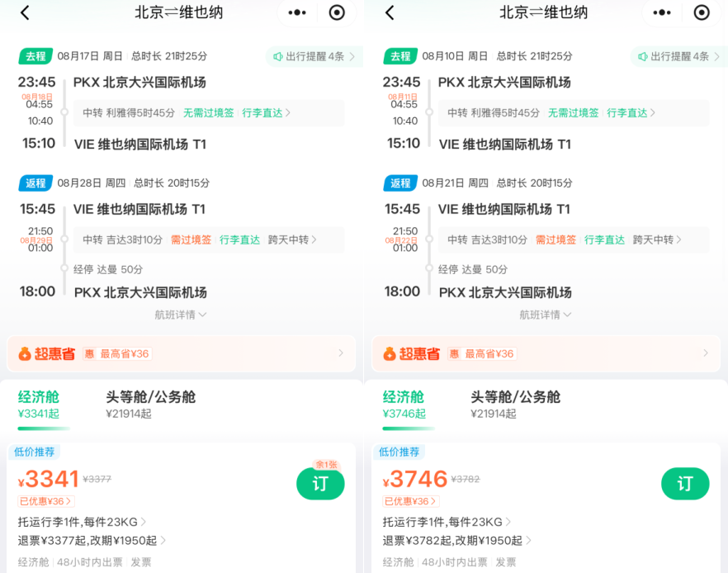Screen dimensions: 728x573
Task: Expand 航班详情 on right screen
Action: pos(545,315)
